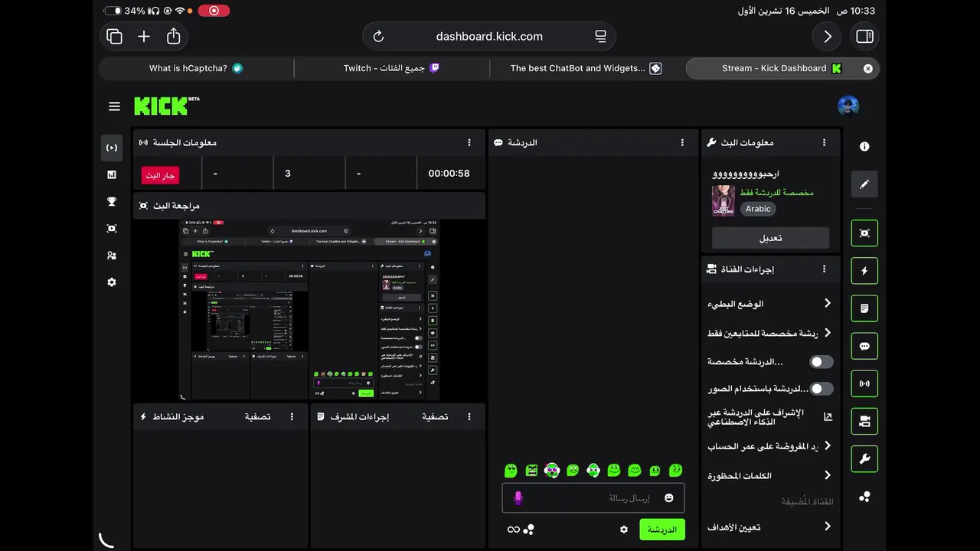Reload the page with the browser refresh icon
The width and height of the screenshot is (980, 551).
point(378,36)
